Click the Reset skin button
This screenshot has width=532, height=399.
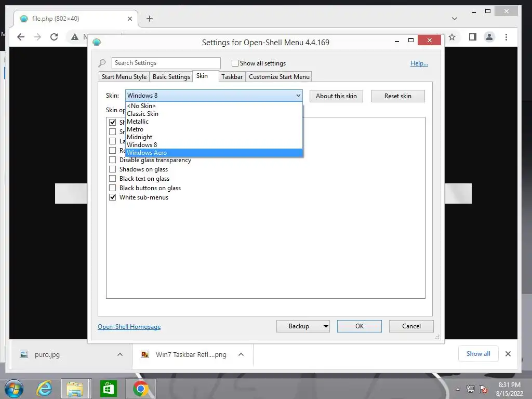click(398, 96)
